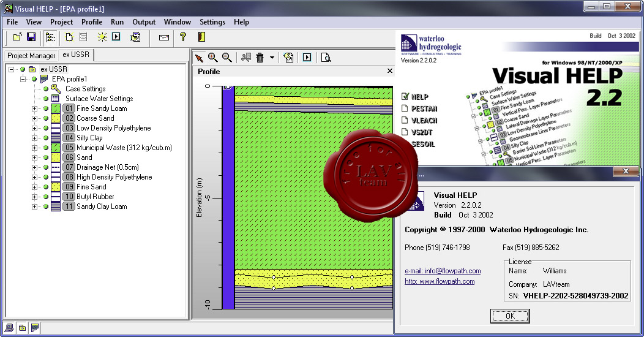Select the 10 Butyl Rubber layer row
This screenshot has width=644, height=337.
pos(95,197)
